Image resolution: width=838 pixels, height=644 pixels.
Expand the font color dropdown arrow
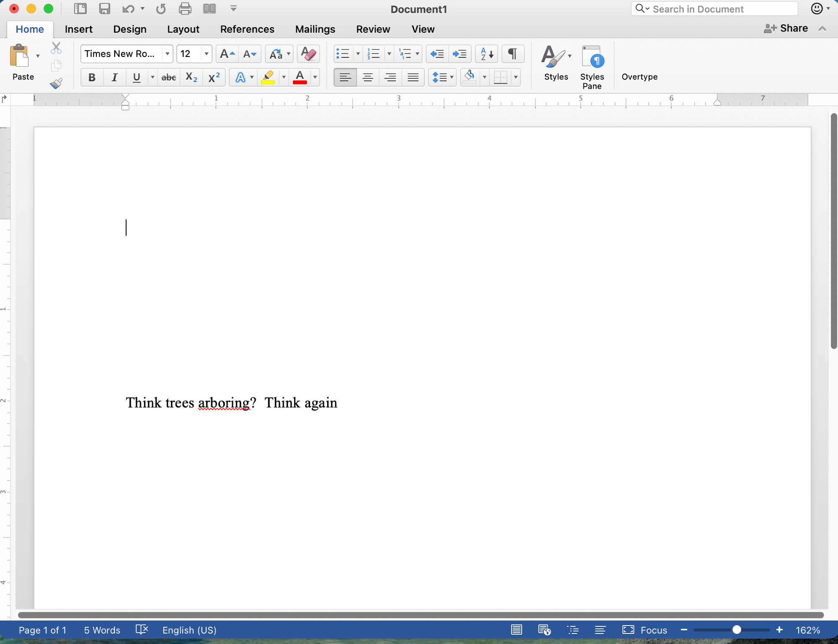point(315,78)
